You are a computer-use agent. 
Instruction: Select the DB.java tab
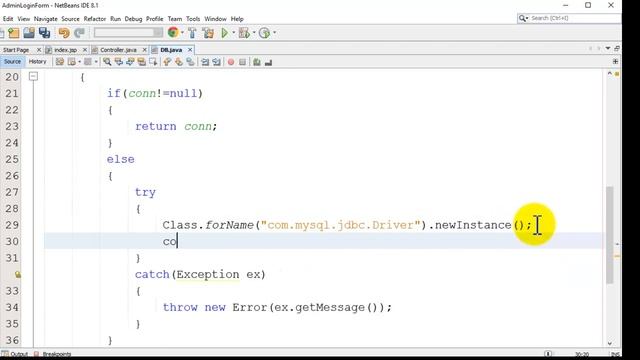[x=171, y=50]
